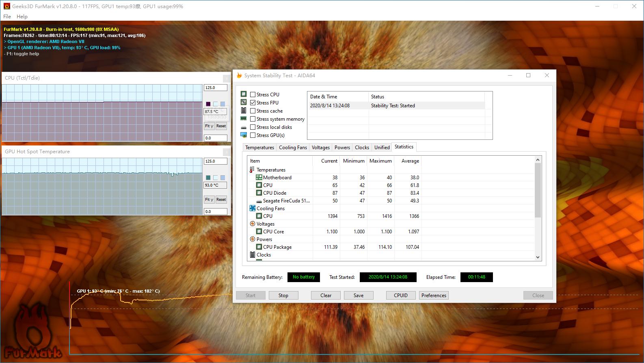
Task: Click the AIDA64 flame icon in title bar
Action: (239, 76)
